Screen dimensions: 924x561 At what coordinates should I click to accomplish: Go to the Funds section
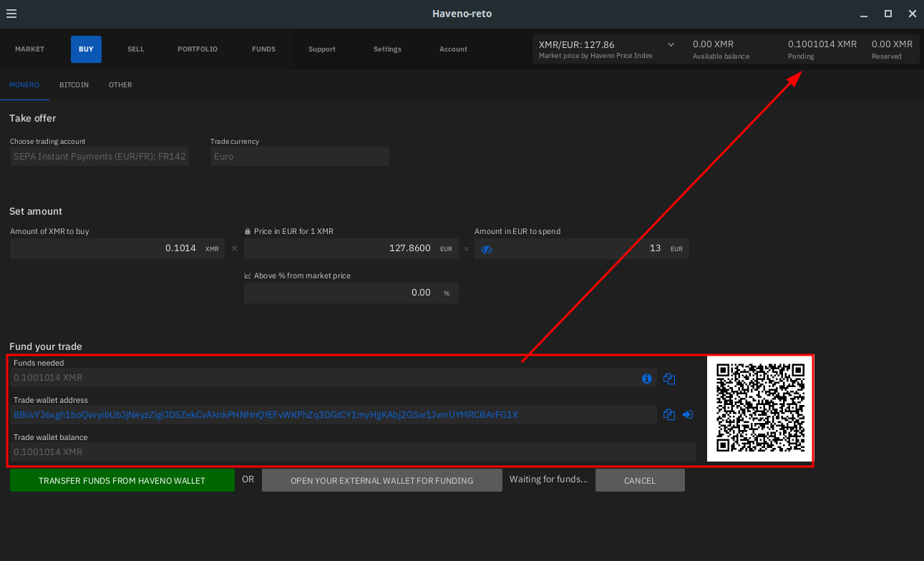coord(263,49)
